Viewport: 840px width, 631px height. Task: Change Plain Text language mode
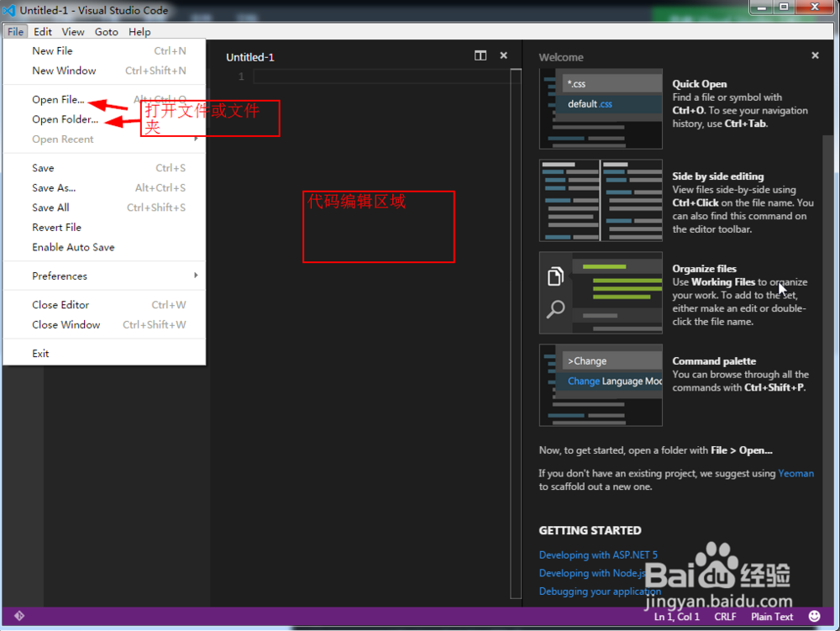(x=771, y=617)
